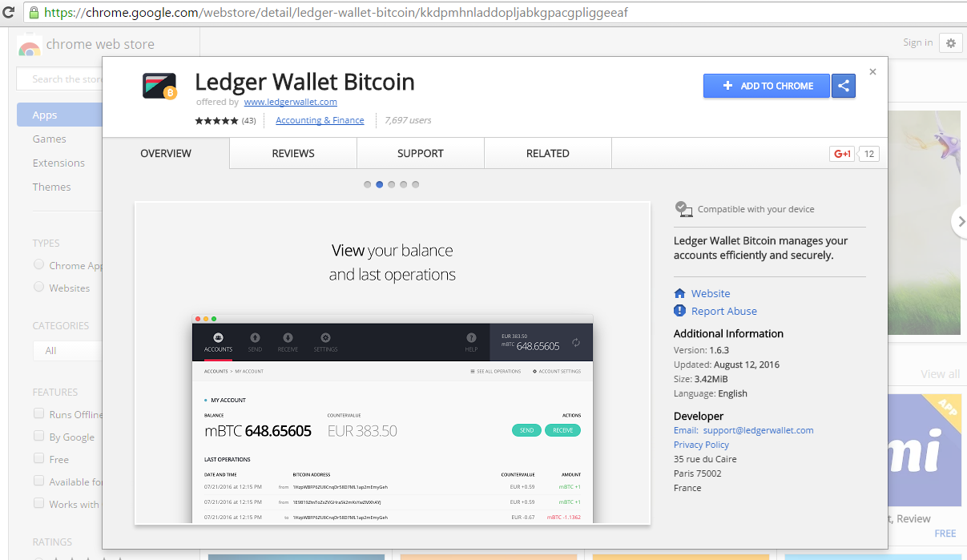The width and height of the screenshot is (967, 560).
Task: Click the Ledger Wallet Bitcoin app icon
Action: point(159,87)
